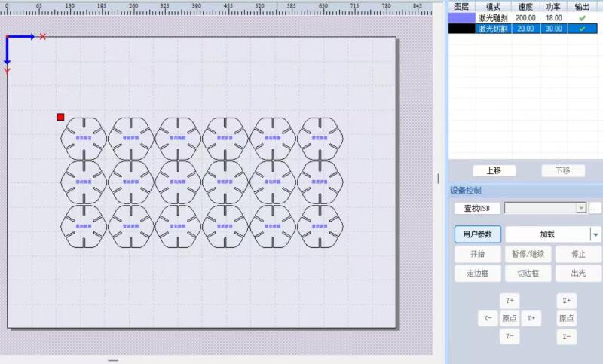The image size is (603, 364).
Task: Open the USB device dropdown list
Action: click(580, 208)
